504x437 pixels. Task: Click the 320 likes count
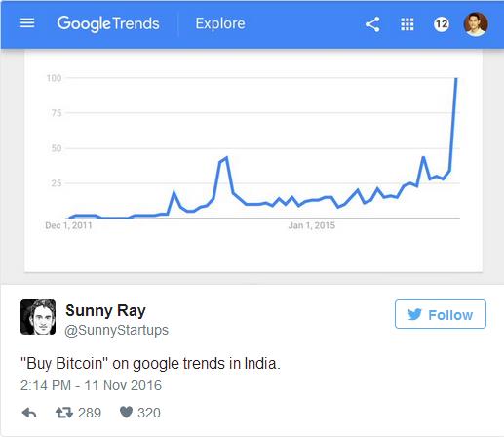(149, 413)
